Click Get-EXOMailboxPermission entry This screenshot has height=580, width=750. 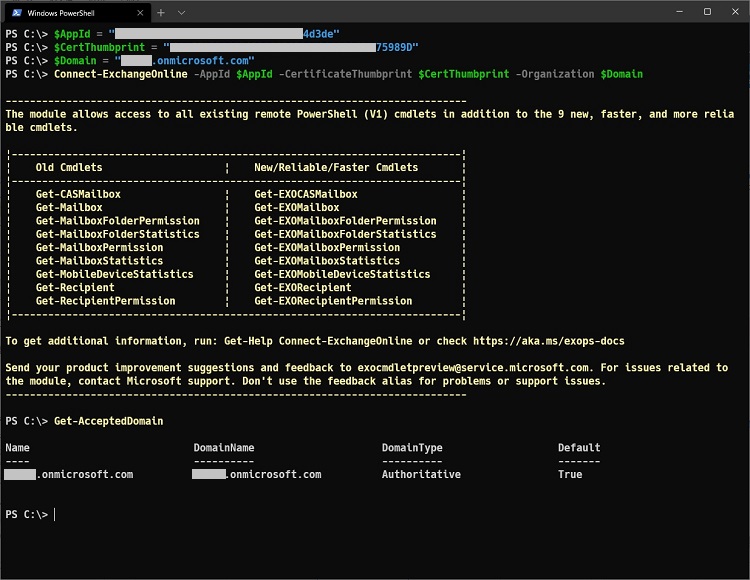pyautogui.click(x=327, y=248)
